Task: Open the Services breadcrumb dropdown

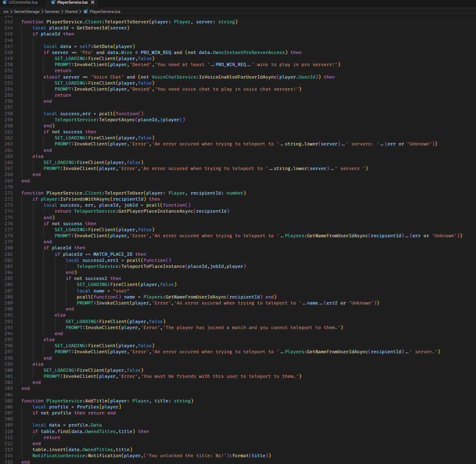Action: point(52,12)
